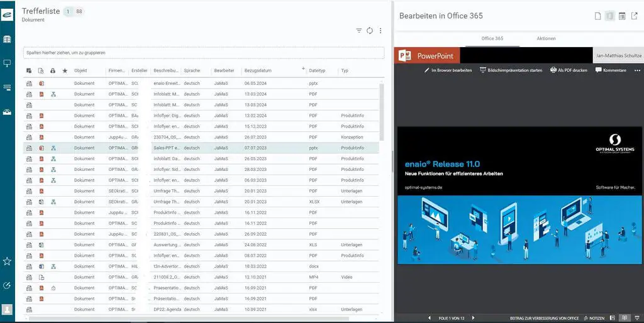Click the circular checkmark icon in sidebar
The height and width of the screenshot is (323, 644).
point(7,286)
